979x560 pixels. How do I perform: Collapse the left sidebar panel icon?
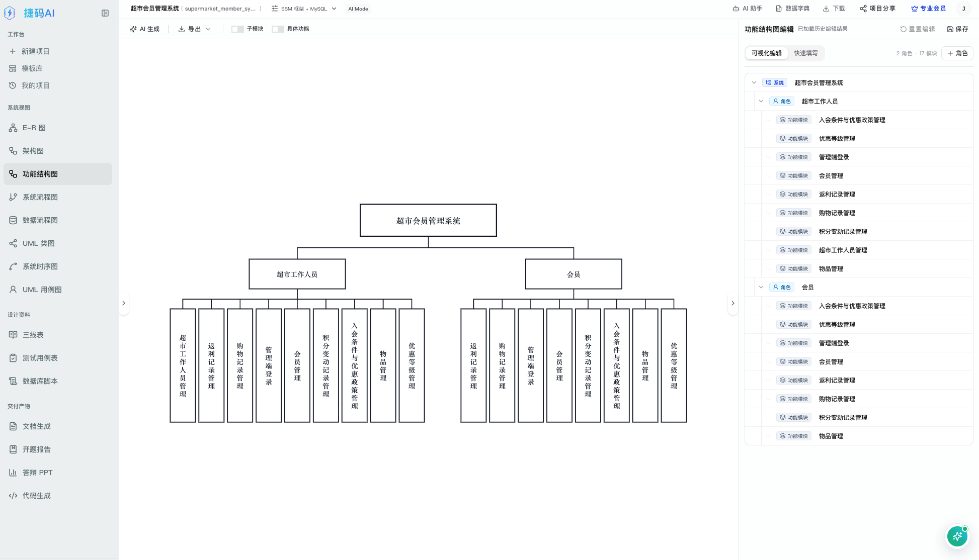coord(105,13)
